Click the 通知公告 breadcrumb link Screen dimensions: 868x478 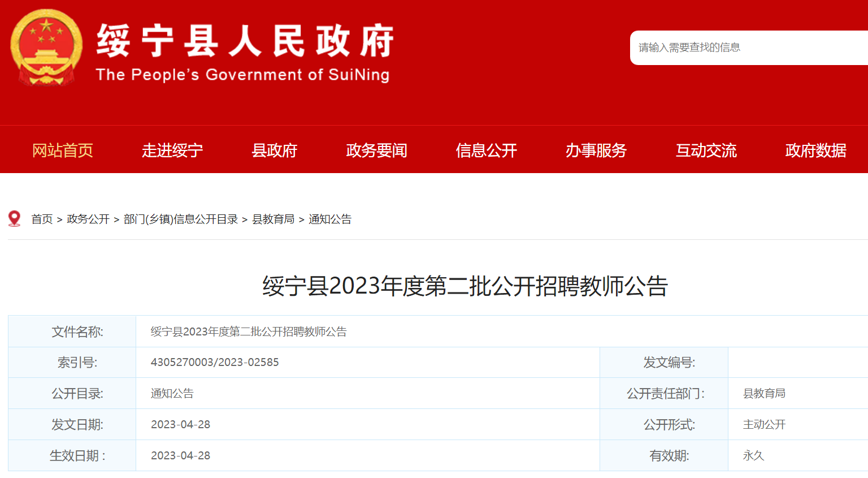(x=330, y=219)
